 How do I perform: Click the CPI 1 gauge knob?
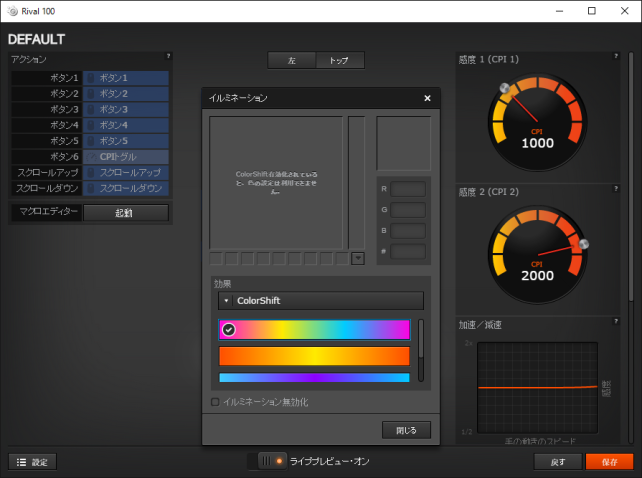pos(505,88)
